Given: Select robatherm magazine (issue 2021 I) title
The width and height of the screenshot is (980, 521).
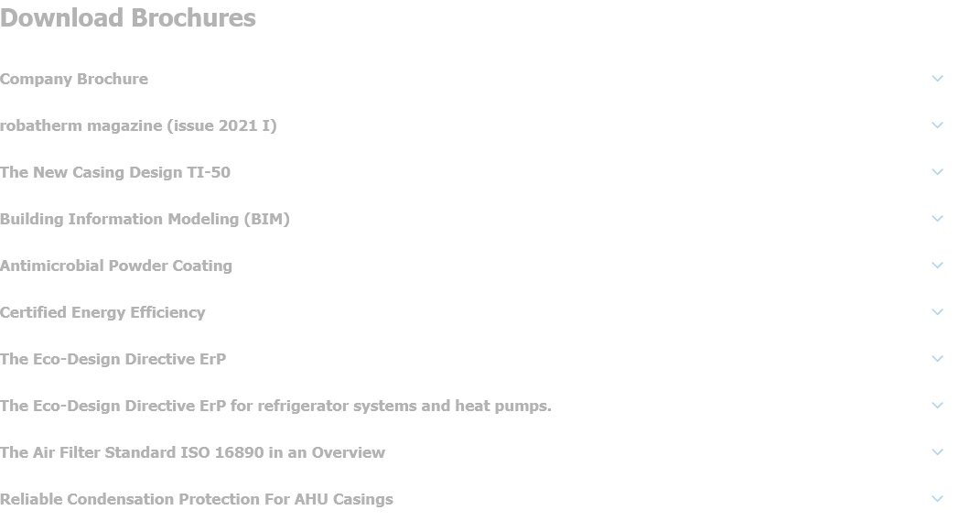Looking at the screenshot, I should (x=138, y=125).
